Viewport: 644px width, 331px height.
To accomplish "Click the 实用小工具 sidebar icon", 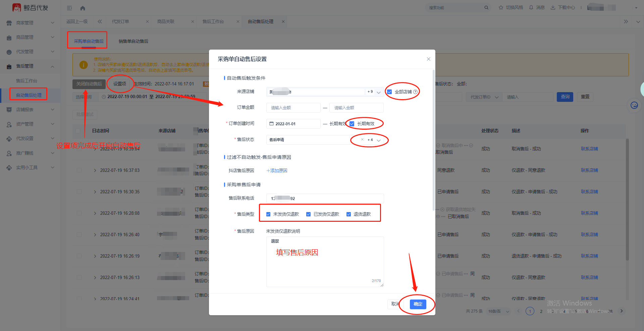I will (x=9, y=168).
